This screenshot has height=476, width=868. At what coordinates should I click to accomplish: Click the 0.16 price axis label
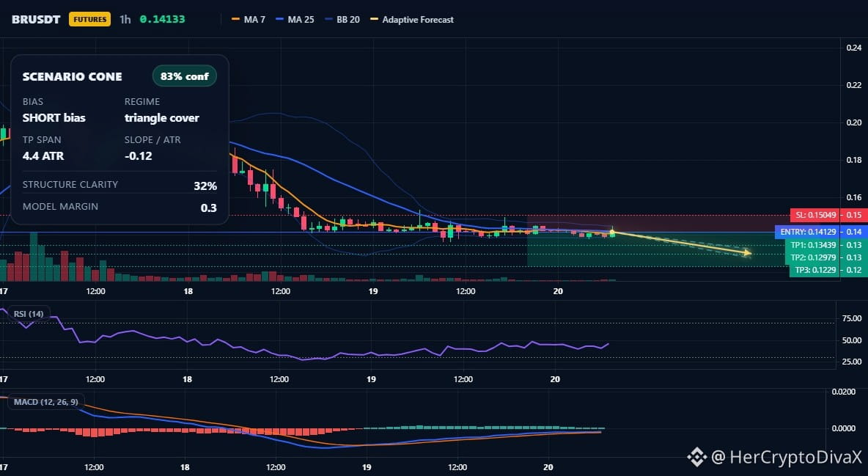853,197
